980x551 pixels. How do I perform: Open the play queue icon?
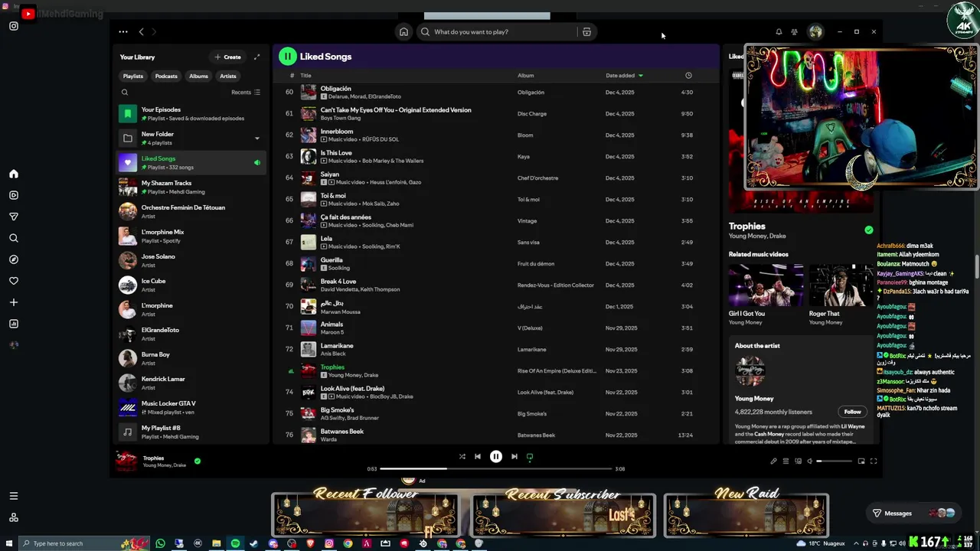[786, 461]
